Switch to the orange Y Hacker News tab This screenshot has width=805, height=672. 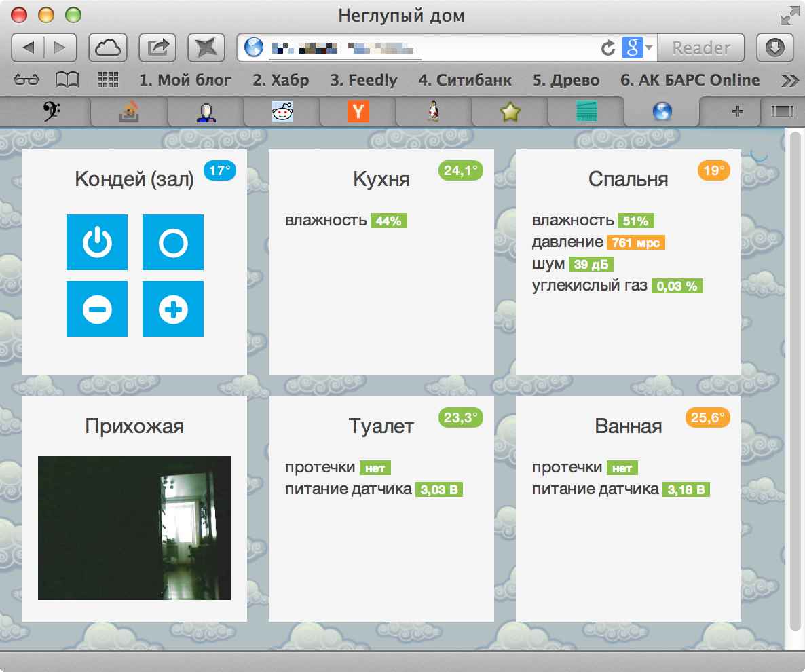[358, 111]
